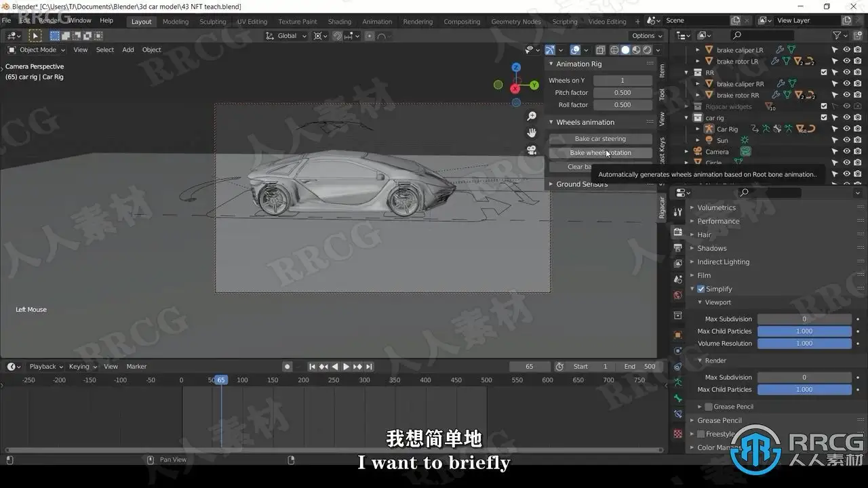The width and height of the screenshot is (868, 488).
Task: Collapse the Animation Rig panel
Action: pos(578,64)
